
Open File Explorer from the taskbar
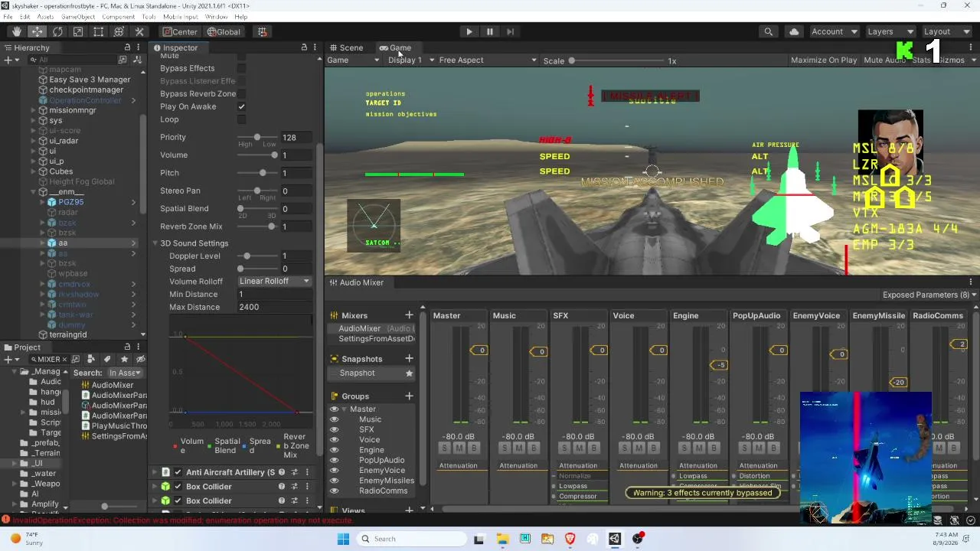pyautogui.click(x=502, y=539)
